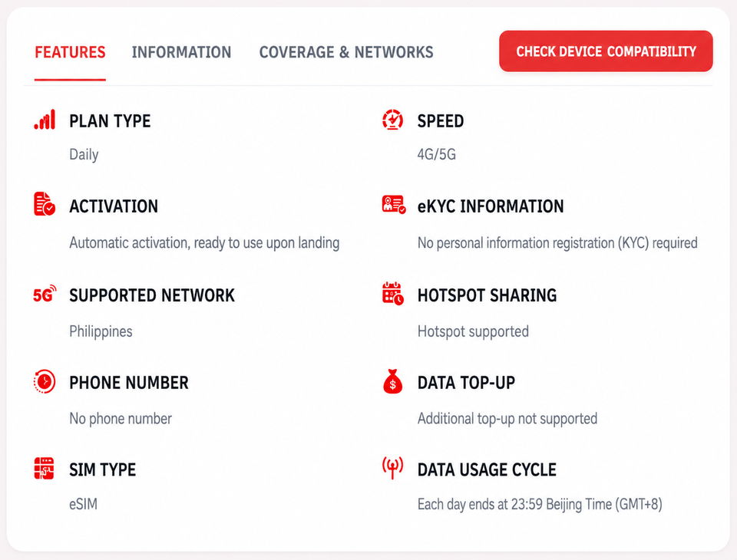Click Check Device Compatibility button
This screenshot has height=560, width=737.
(606, 51)
